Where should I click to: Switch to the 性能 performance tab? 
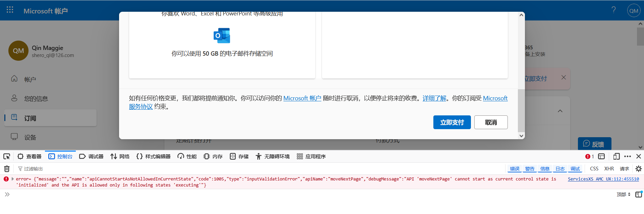187,157
